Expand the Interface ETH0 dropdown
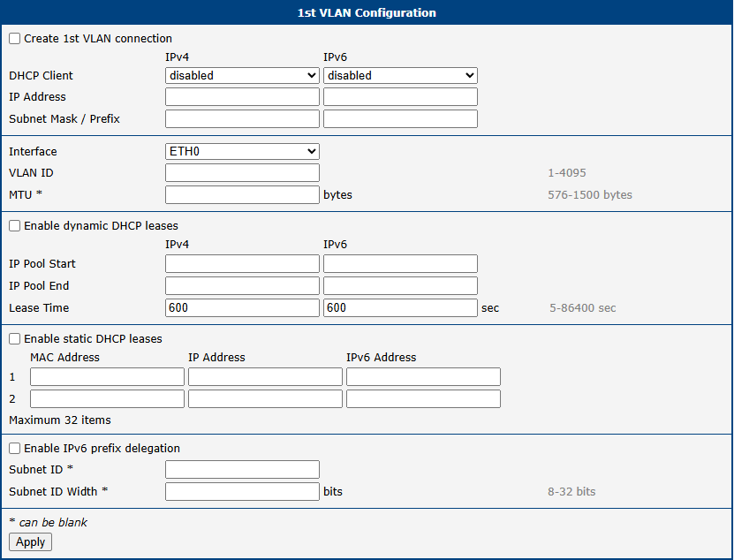This screenshot has width=734, height=560. point(243,151)
